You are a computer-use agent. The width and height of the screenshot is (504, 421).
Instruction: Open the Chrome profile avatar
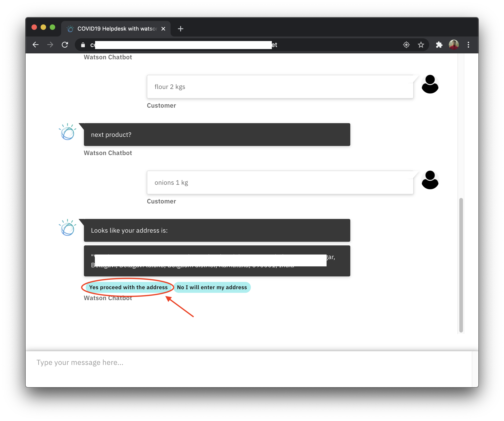coord(454,45)
